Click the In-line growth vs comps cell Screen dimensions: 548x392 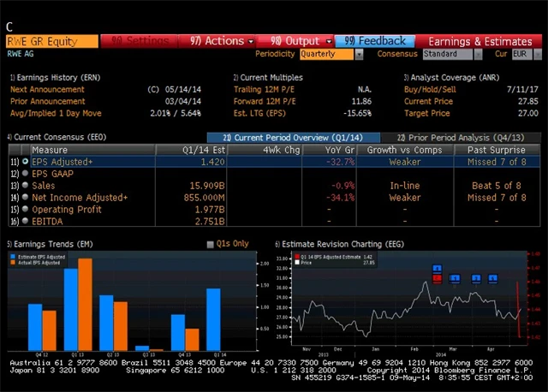click(x=405, y=186)
